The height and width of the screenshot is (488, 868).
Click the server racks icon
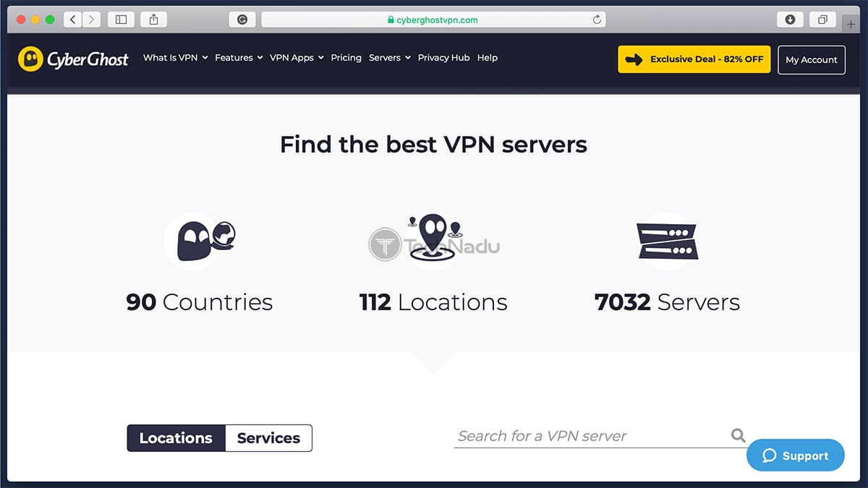point(667,241)
